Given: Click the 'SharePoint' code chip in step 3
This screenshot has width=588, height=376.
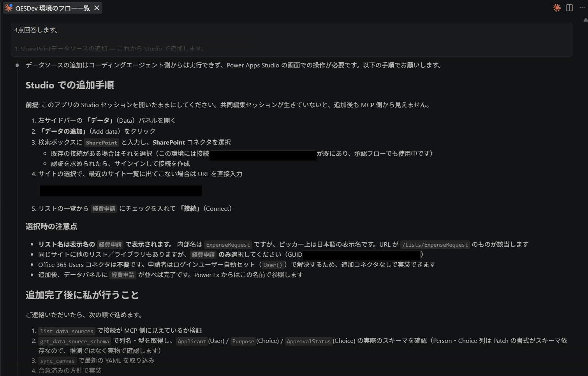Looking at the screenshot, I should click(102, 143).
